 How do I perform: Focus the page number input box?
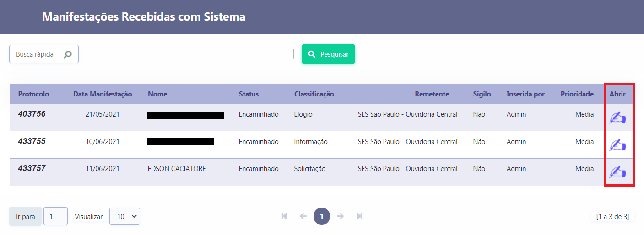click(55, 216)
